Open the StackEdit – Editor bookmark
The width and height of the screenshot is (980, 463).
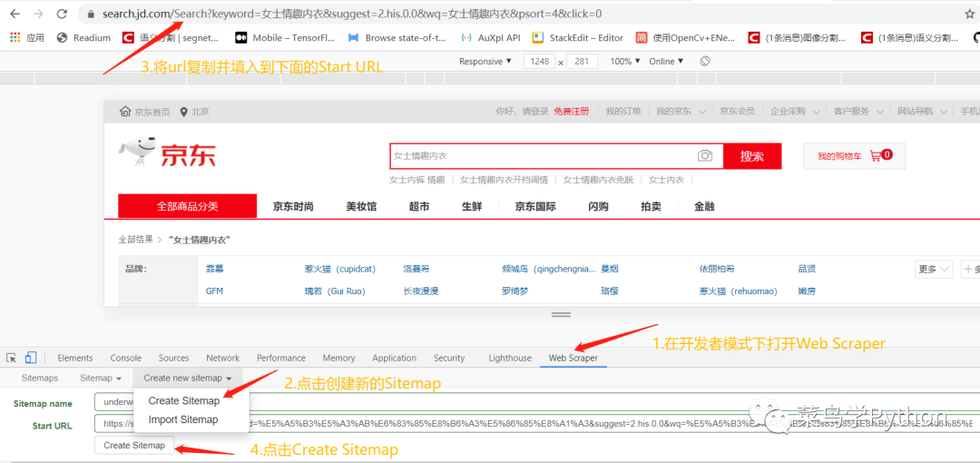coord(577,37)
